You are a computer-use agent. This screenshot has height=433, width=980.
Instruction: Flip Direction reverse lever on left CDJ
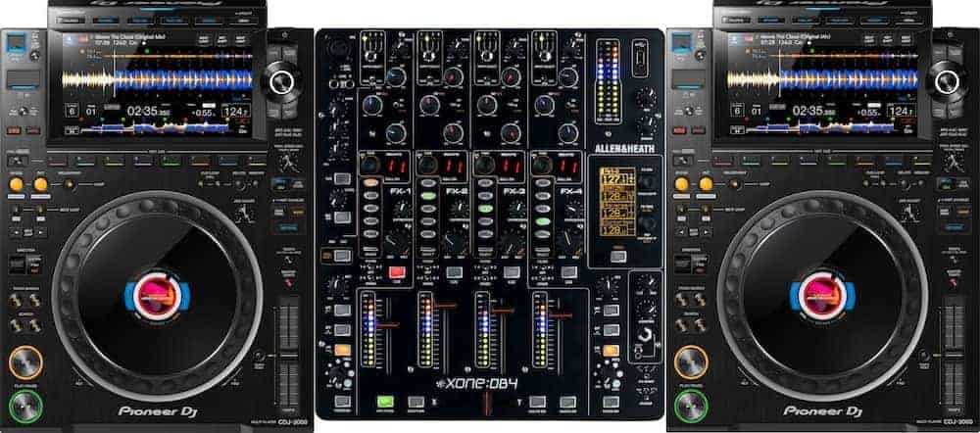tap(19, 265)
